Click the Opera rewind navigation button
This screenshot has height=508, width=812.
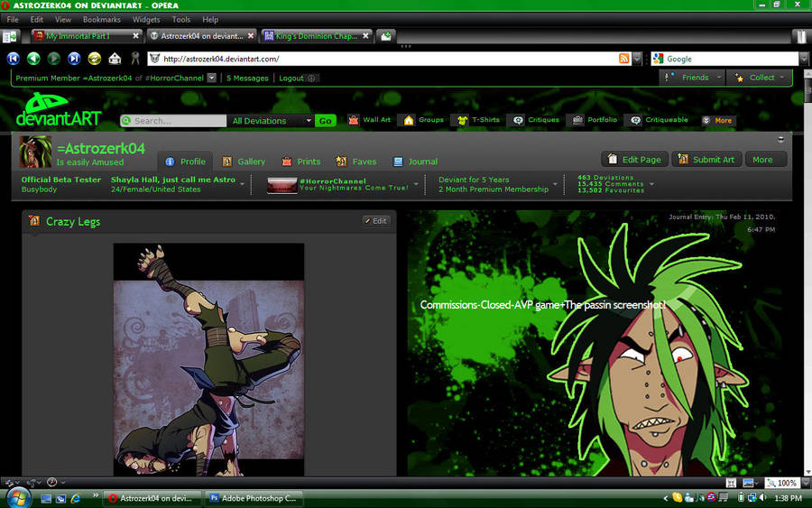point(14,59)
